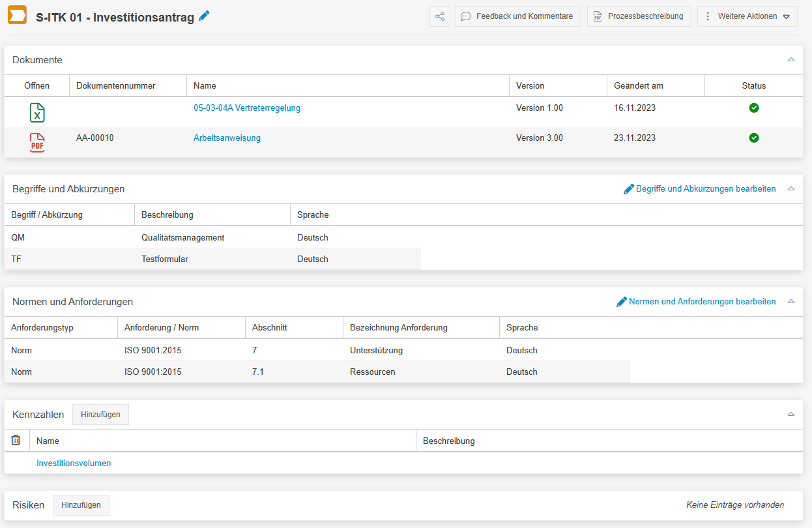812x528 pixels.
Task: Open the PDF icon for Arbeitsanweisung
Action: pos(37,142)
